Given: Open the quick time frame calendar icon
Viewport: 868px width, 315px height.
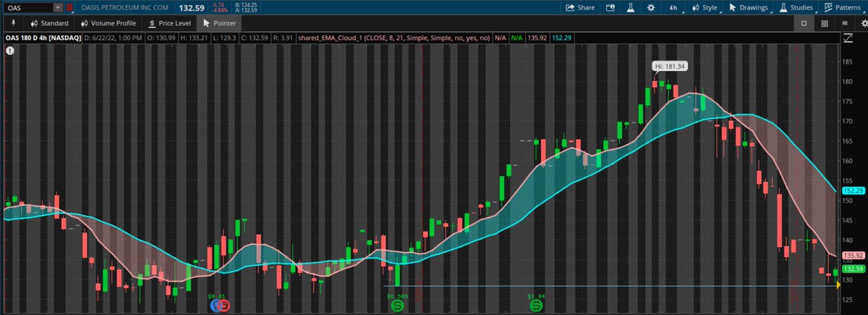Looking at the screenshot, I should click(x=610, y=7).
